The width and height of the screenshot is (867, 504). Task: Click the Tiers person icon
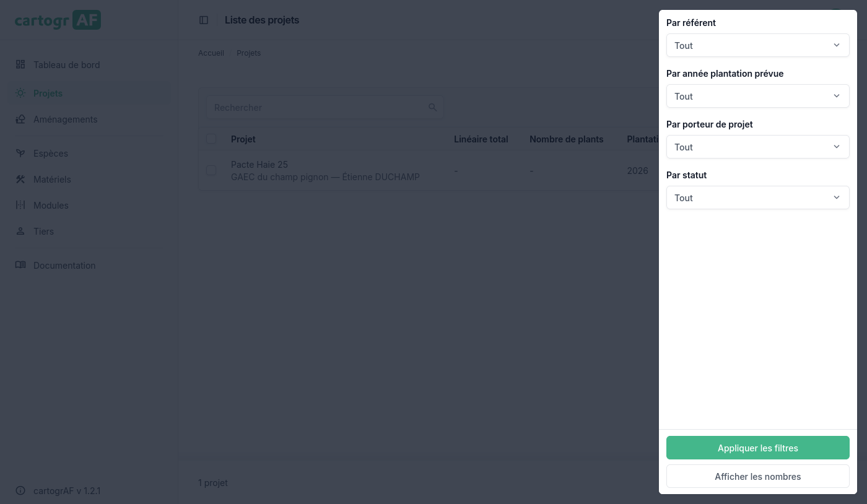pos(20,231)
